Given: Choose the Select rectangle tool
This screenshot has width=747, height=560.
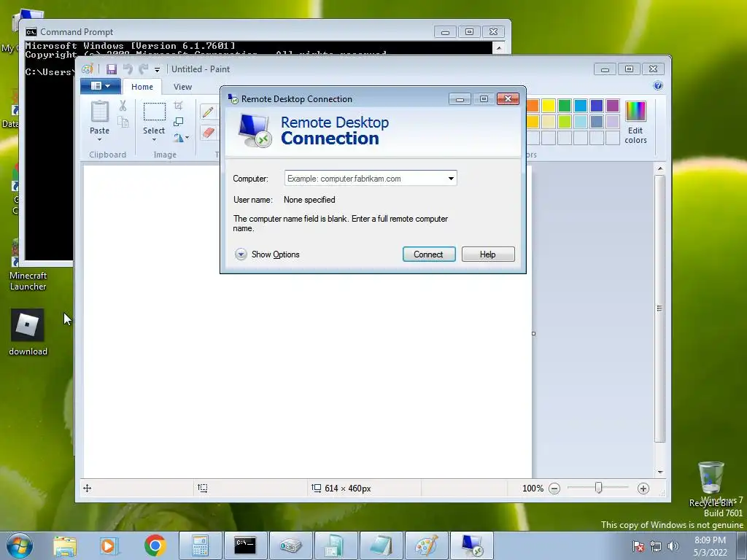Looking at the screenshot, I should tap(155, 112).
